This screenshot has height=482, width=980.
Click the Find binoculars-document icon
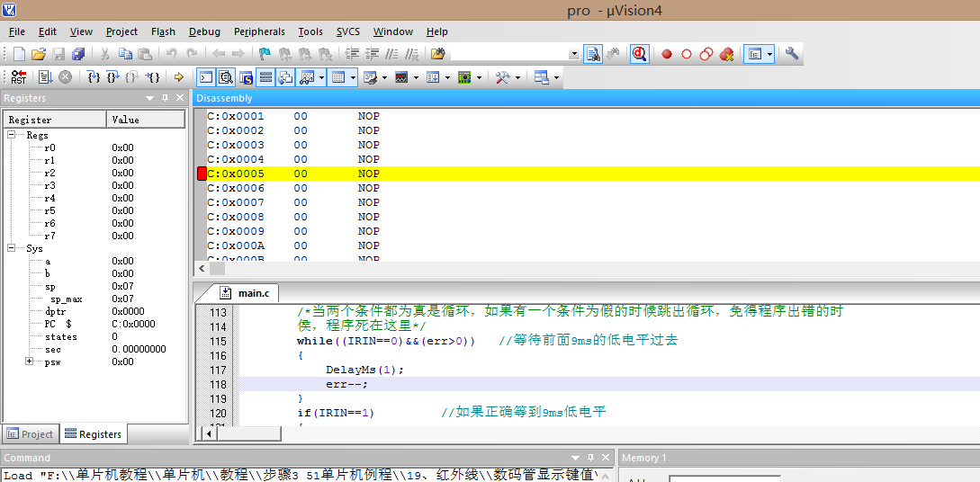tap(592, 54)
